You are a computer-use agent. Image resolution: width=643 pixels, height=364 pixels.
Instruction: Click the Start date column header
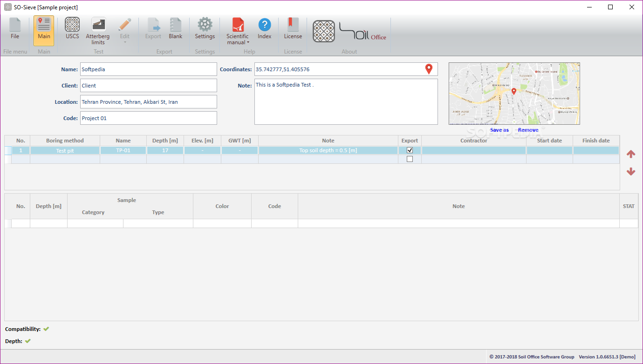pyautogui.click(x=549, y=141)
